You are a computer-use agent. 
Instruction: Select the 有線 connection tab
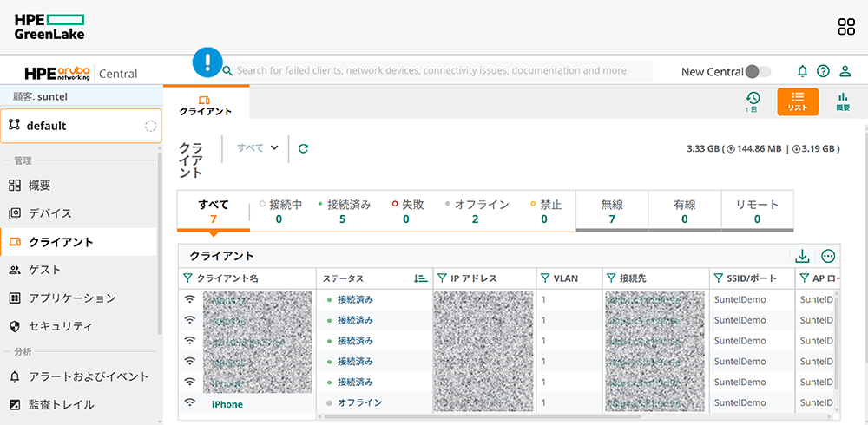tap(684, 212)
